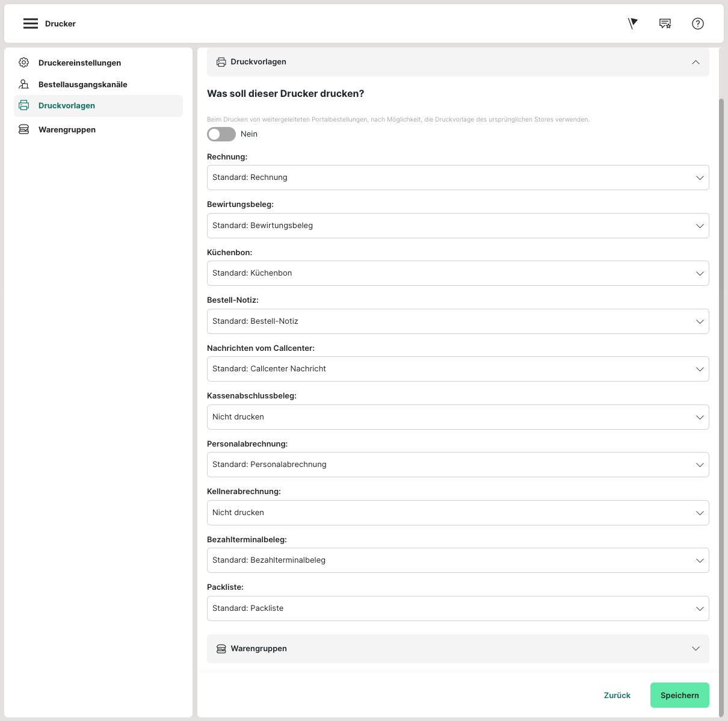Go to Druckereinstellungen in sidebar
Viewport: 728px width, 721px height.
click(79, 63)
